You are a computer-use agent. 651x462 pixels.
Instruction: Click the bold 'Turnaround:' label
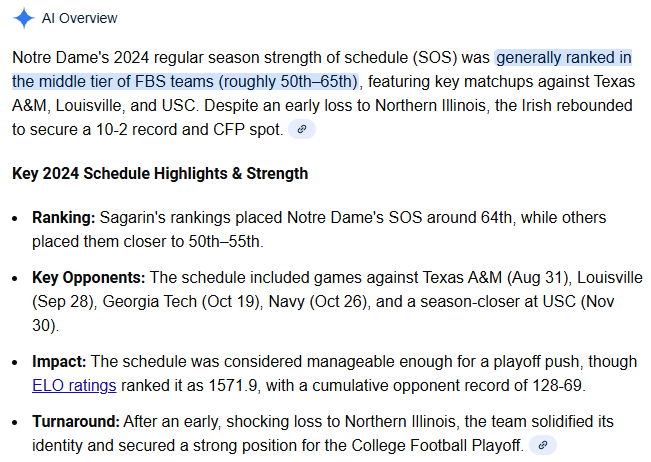76,421
